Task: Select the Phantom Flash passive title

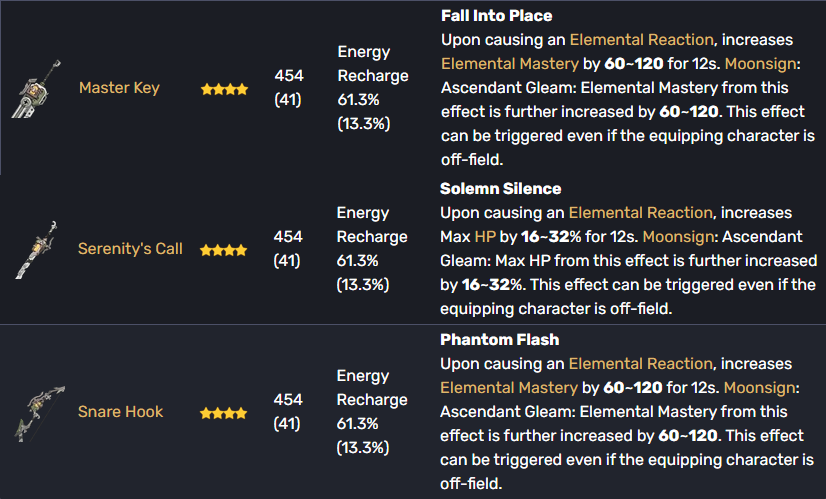Action: [499, 340]
